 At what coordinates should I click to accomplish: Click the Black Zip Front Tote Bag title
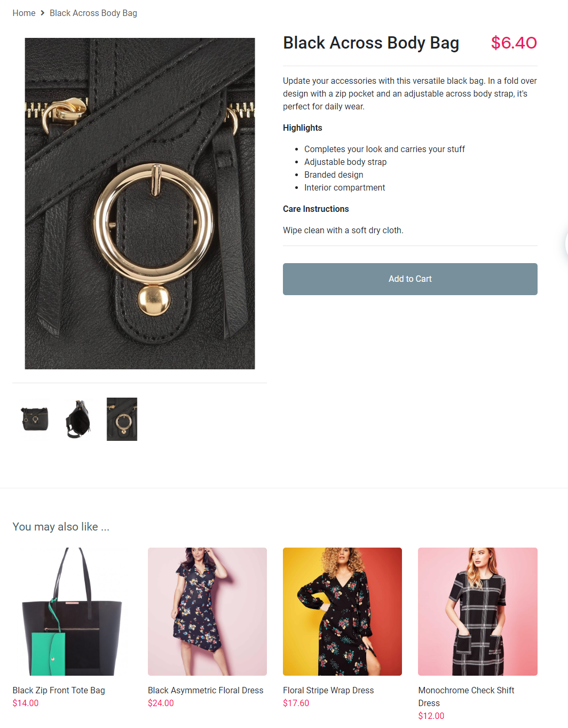[59, 690]
